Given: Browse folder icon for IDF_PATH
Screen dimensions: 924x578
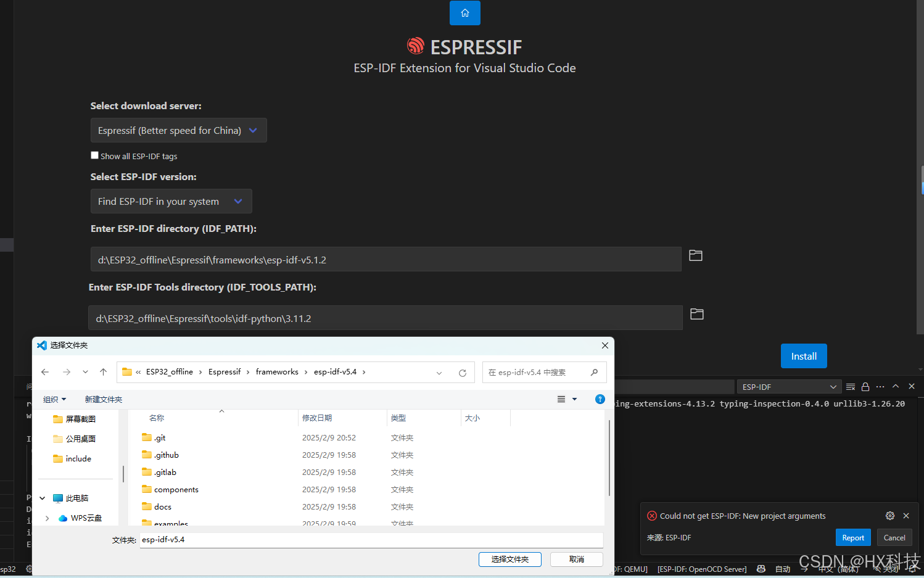Looking at the screenshot, I should (x=696, y=255).
